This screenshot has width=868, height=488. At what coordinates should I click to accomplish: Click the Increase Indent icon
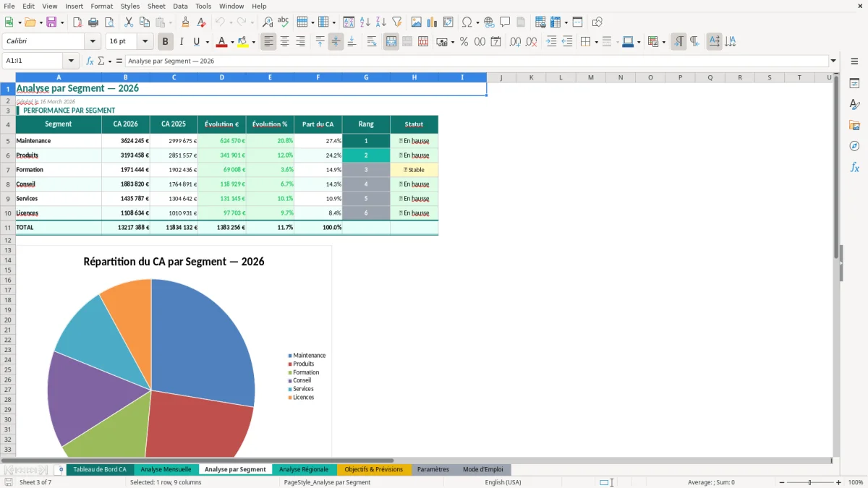point(551,42)
